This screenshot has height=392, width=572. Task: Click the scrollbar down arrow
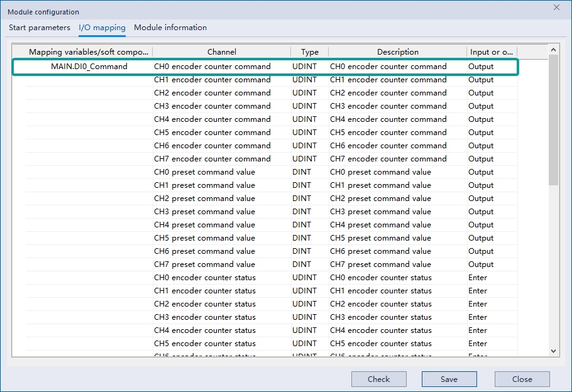553,351
